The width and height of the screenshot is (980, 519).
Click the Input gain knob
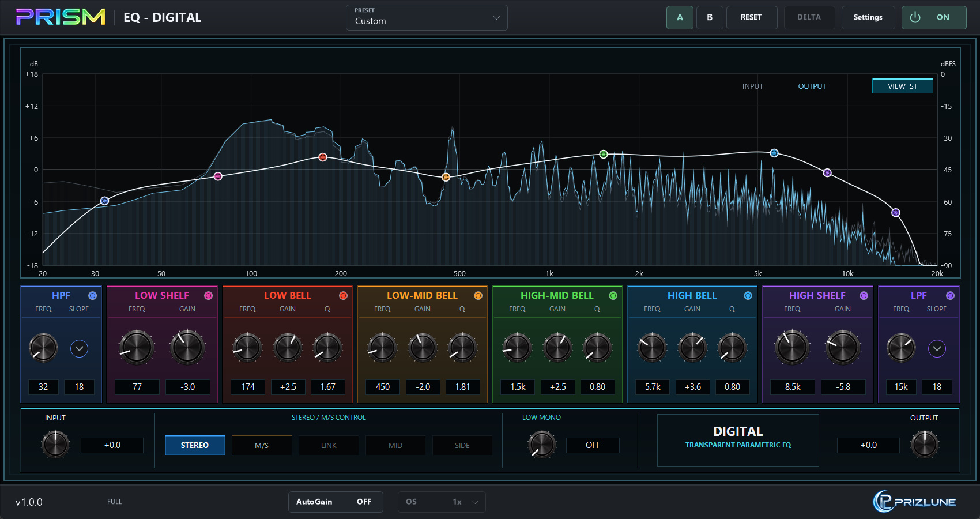point(55,445)
